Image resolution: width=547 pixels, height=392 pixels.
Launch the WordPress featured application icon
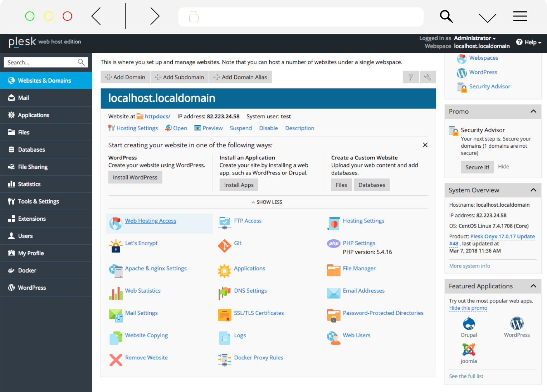(517, 324)
